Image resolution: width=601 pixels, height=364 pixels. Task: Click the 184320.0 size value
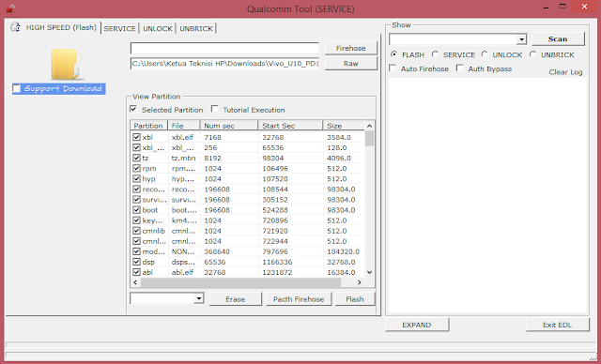[343, 251]
